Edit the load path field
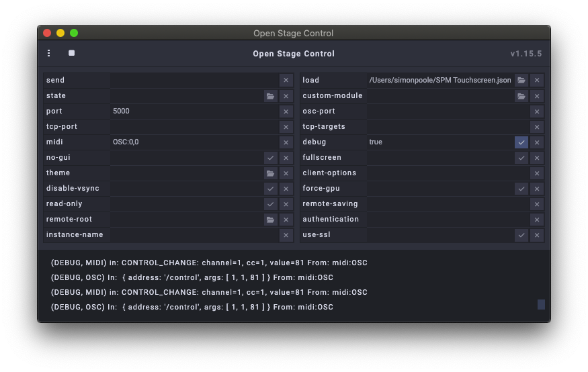Screen dimensions: 588x372 tap(440, 80)
